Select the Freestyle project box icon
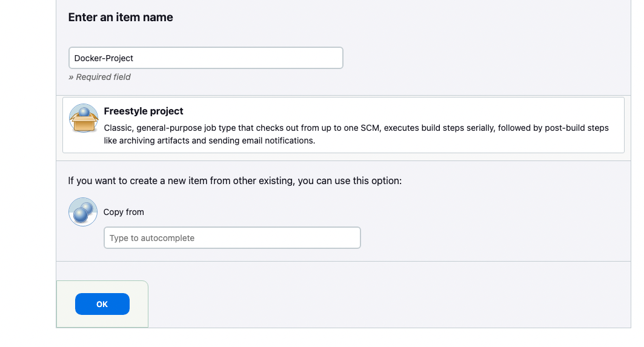644x347 pixels. click(x=84, y=118)
